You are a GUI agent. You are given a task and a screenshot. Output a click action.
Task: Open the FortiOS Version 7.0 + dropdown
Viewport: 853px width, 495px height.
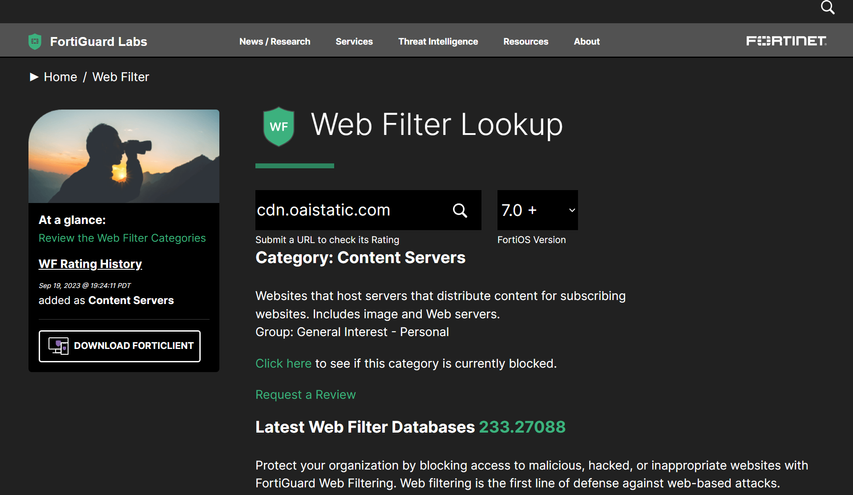(537, 210)
